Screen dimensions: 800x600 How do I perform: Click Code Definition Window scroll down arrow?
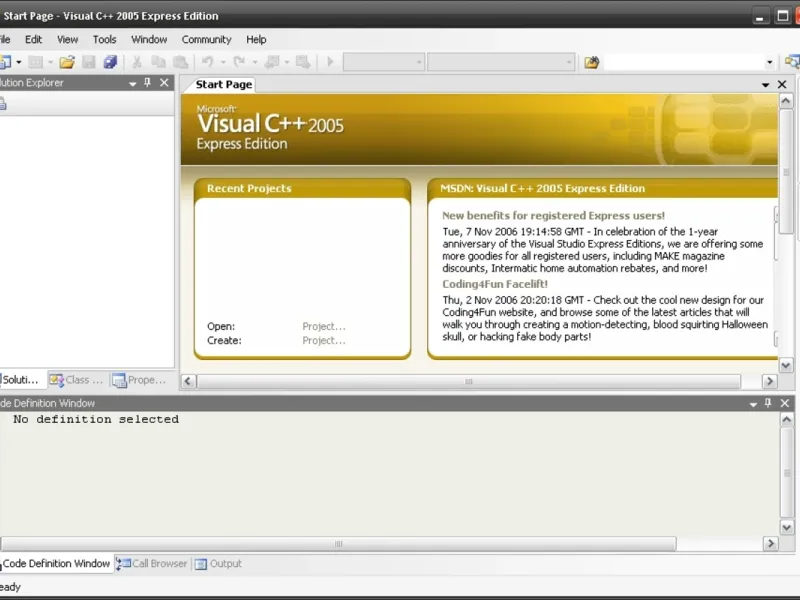coord(787,528)
